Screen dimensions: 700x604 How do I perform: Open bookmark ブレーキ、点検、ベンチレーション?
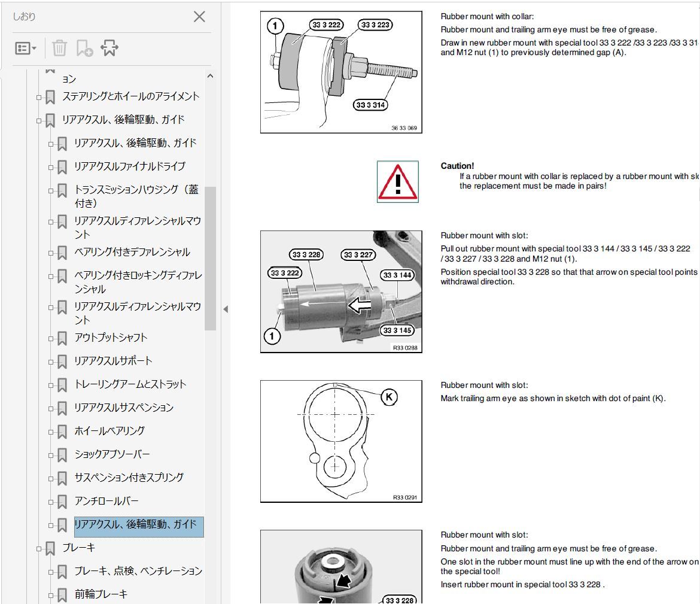pyautogui.click(x=138, y=571)
